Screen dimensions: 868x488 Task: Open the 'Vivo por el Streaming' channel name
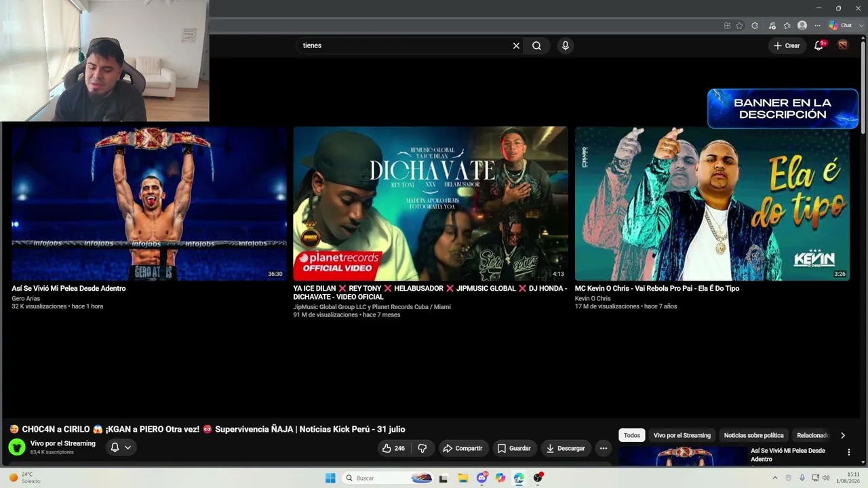[63, 443]
